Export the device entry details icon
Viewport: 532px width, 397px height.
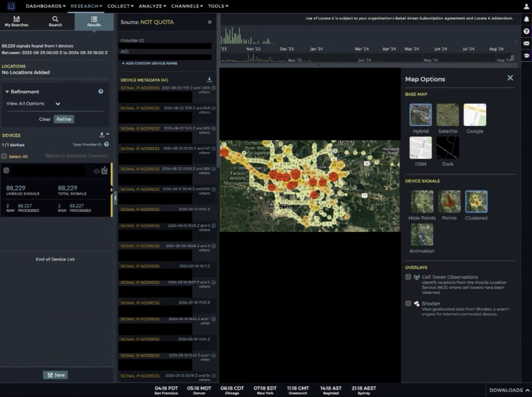tap(104, 171)
